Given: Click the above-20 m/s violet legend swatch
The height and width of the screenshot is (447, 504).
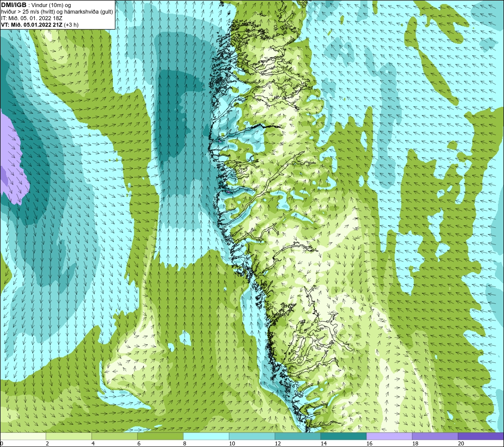Looking at the screenshot, I should point(481,436).
